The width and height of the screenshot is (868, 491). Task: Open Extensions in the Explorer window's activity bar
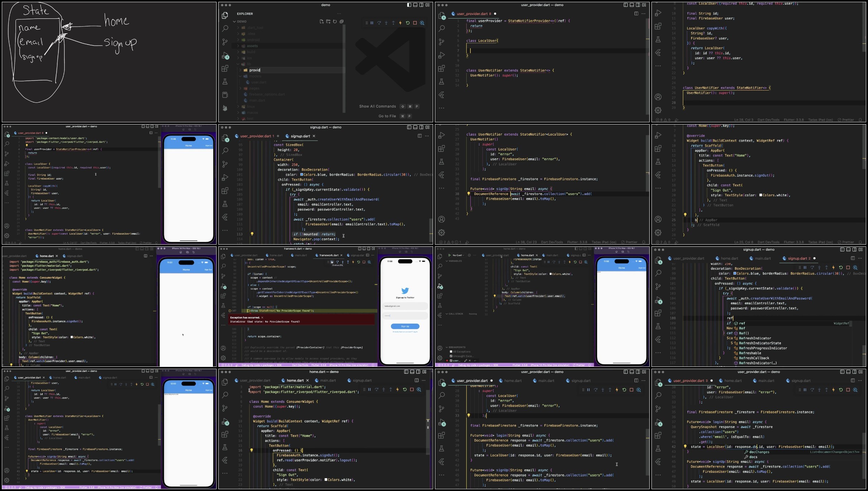(x=225, y=69)
